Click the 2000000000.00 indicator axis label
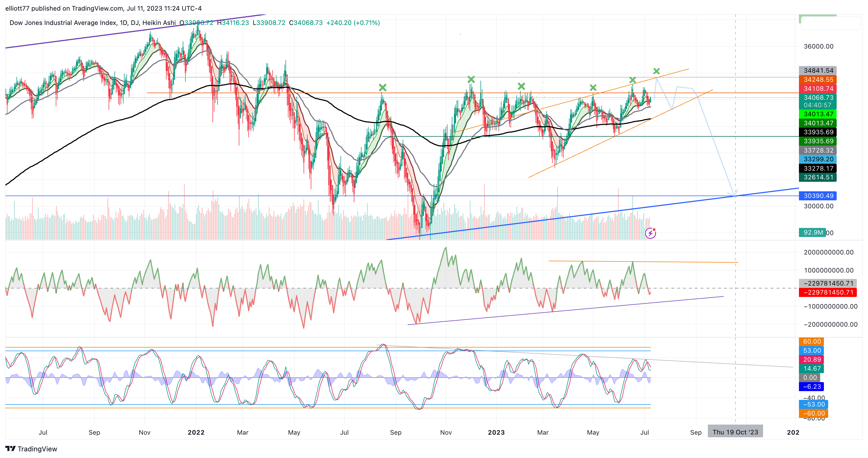The width and height of the screenshot is (868, 458). [x=829, y=252]
